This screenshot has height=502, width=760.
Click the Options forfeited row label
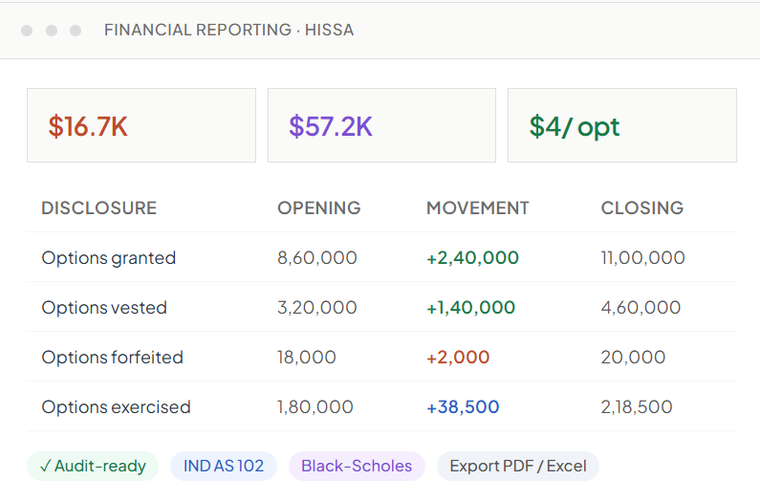[112, 357]
